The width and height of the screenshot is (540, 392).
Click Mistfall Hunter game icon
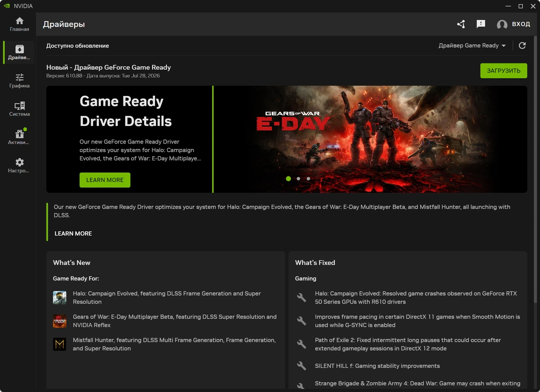pyautogui.click(x=59, y=344)
